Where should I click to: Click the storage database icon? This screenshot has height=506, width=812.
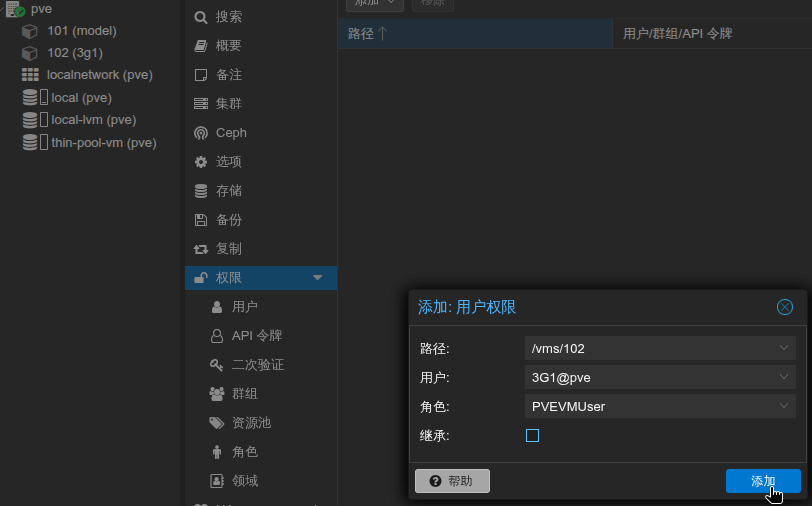[x=201, y=191]
